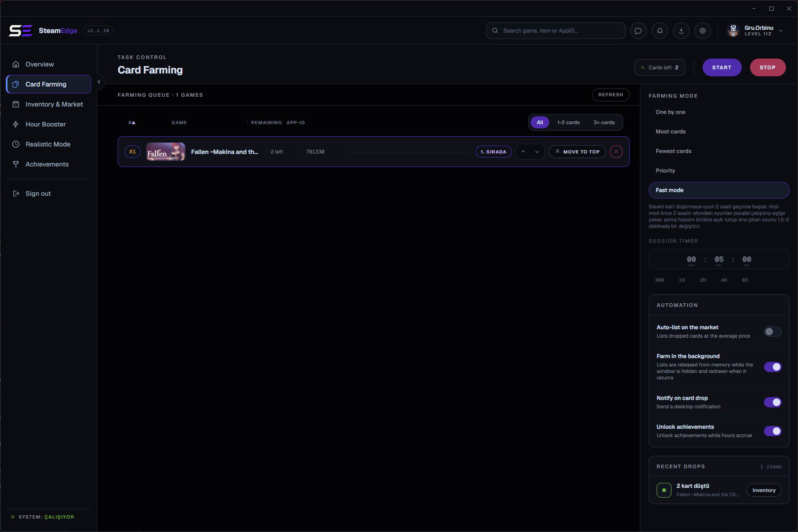Stop card farming

tap(768, 67)
